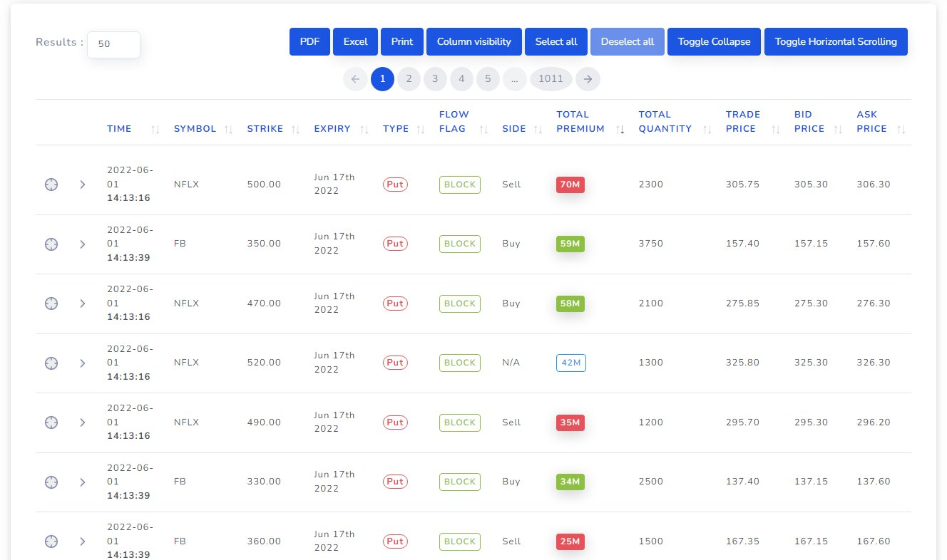Image resolution: width=947 pixels, height=560 pixels.
Task: Go to page 2
Action: coord(409,79)
